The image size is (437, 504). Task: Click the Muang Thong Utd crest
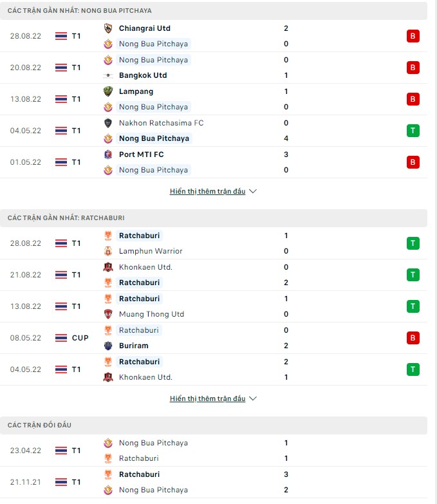(x=108, y=314)
